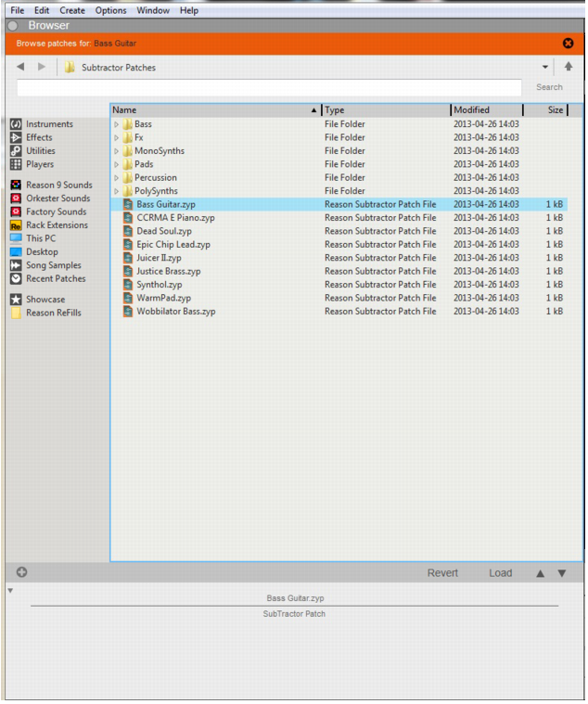This screenshot has height=704, width=588.
Task: Browse the Orkester Sounds bank
Action: click(16, 198)
